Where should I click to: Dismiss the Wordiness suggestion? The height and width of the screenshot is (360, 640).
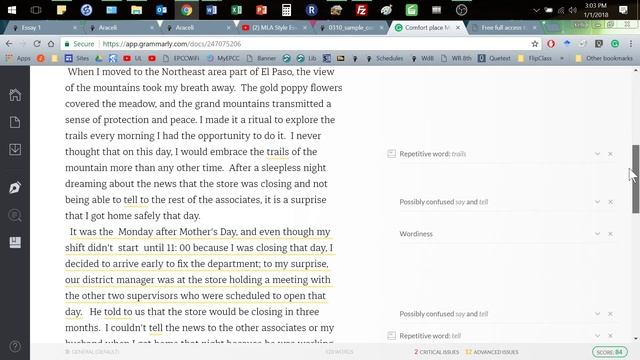pos(610,234)
